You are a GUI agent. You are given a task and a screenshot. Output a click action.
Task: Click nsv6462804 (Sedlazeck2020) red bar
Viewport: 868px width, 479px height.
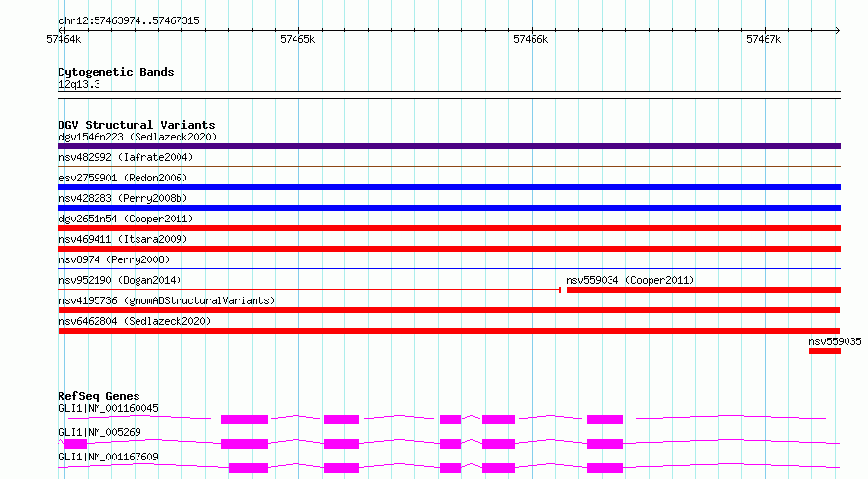(x=449, y=331)
